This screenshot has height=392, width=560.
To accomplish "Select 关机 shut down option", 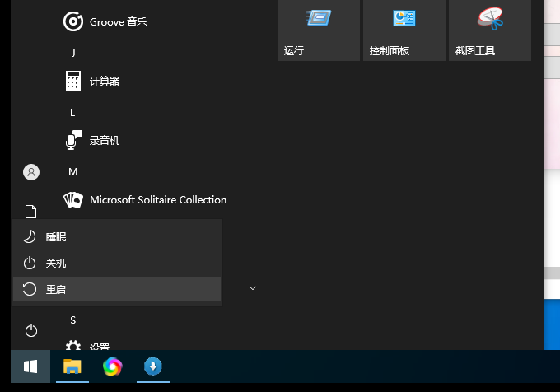I will click(117, 264).
